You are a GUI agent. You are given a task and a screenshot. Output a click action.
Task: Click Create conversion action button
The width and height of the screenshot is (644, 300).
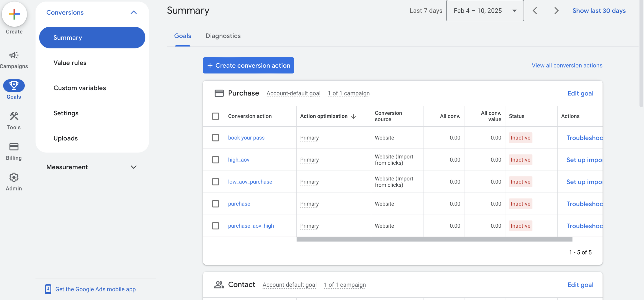(248, 65)
